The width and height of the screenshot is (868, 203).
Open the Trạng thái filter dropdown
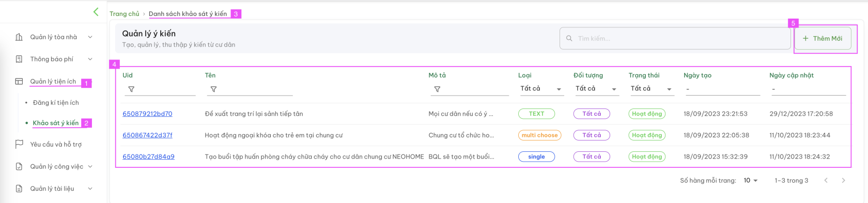[x=652, y=89]
